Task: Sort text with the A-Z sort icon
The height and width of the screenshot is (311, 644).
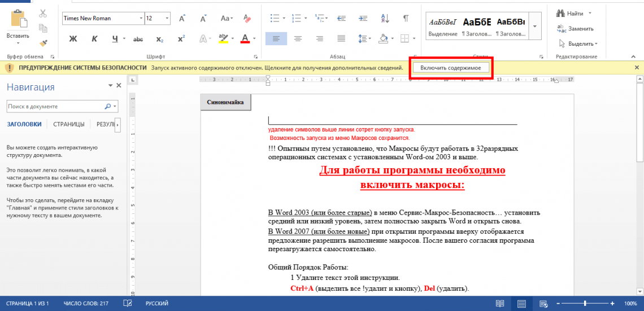Action: (x=385, y=18)
